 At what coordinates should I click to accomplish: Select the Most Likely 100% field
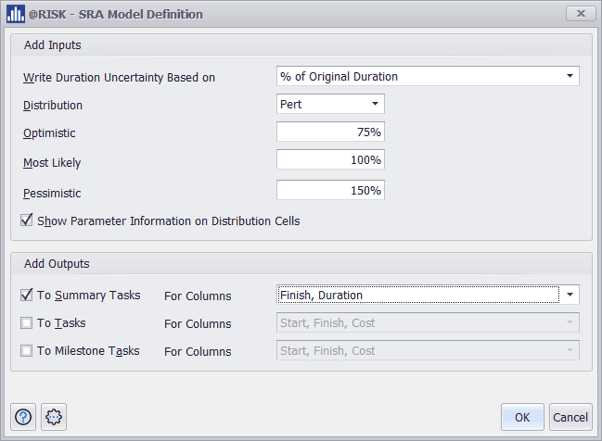coord(330,161)
